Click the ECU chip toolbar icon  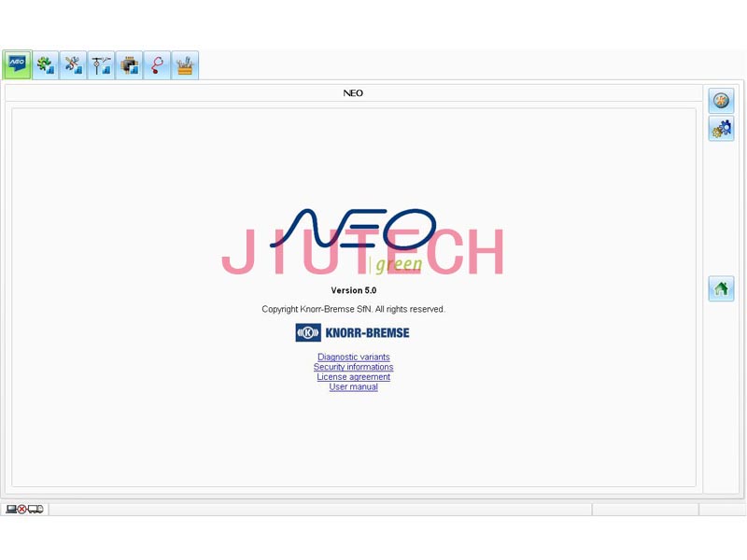[129, 64]
